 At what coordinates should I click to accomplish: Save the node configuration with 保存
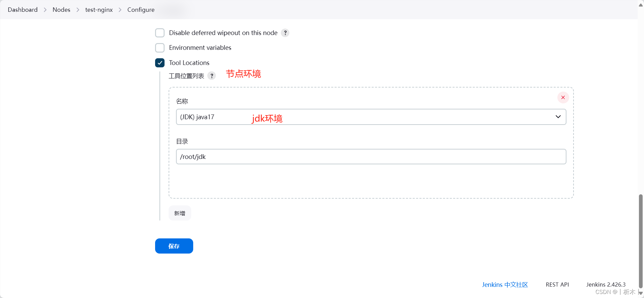[x=174, y=246]
